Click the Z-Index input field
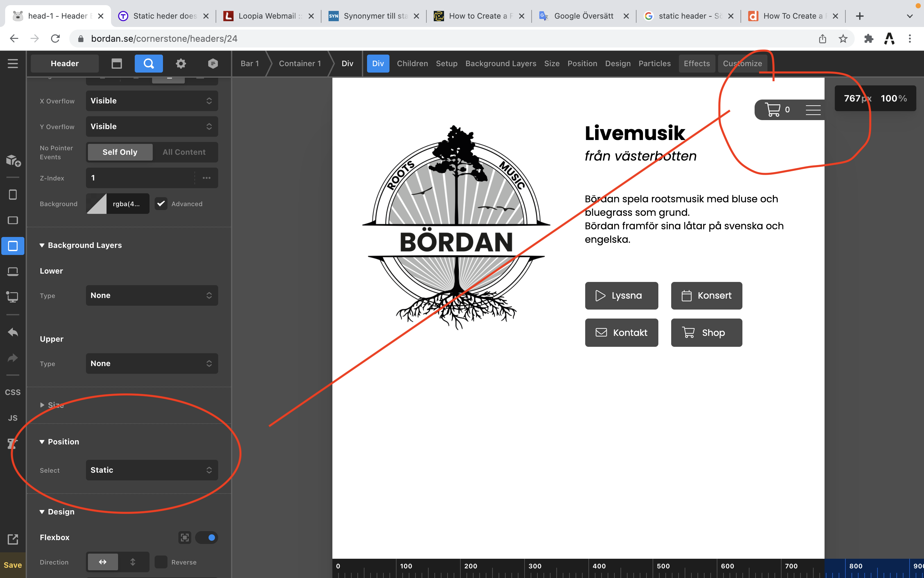 (141, 178)
